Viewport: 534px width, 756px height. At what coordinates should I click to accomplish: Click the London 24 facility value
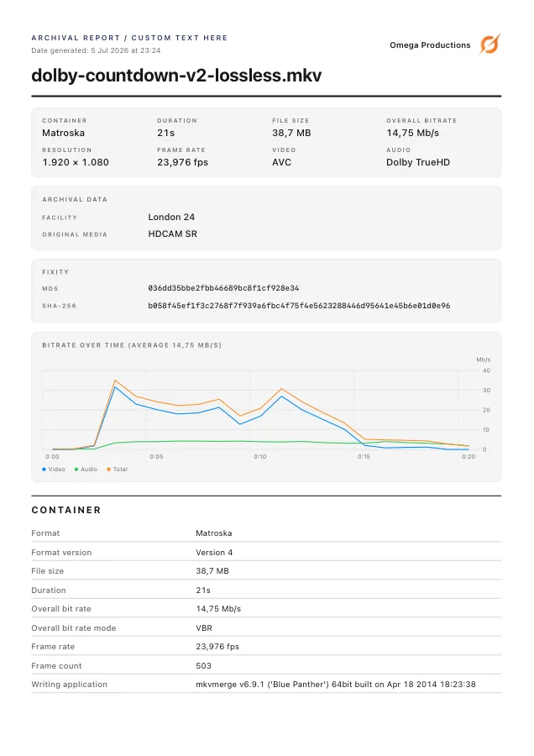coord(171,217)
